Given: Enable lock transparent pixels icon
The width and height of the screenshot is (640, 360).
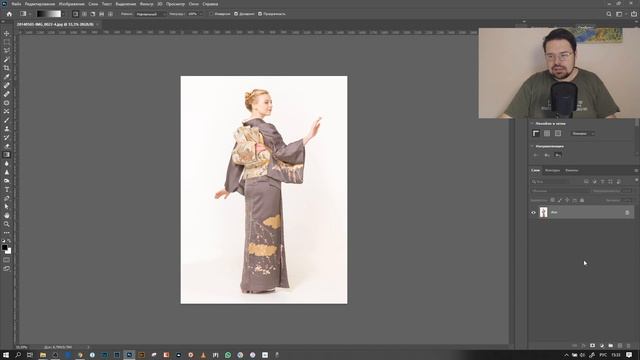Looking at the screenshot, I should pos(552,200).
